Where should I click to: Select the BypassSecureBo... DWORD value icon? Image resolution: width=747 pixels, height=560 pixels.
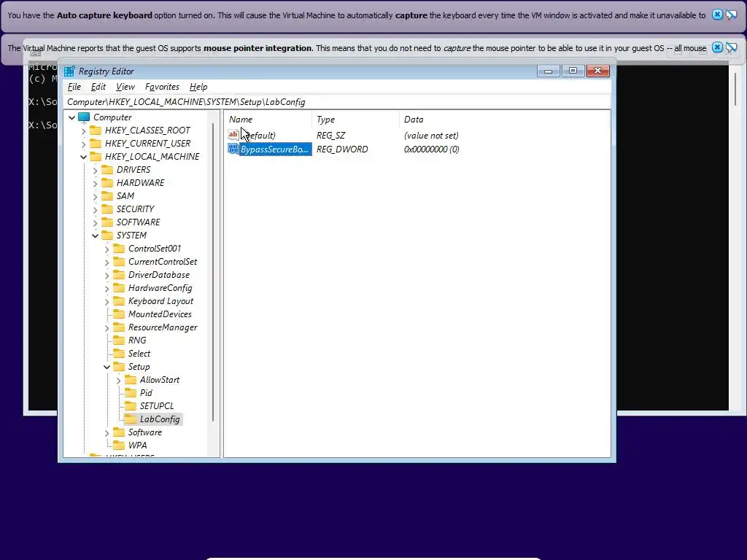coord(233,149)
